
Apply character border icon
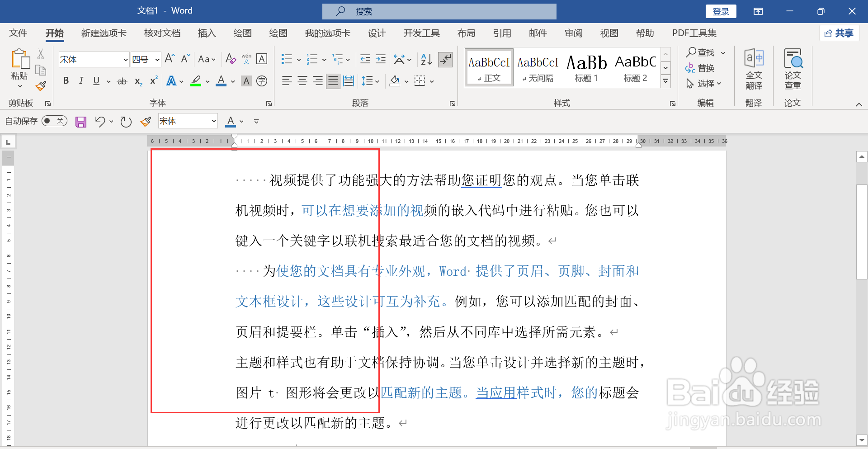[262, 59]
